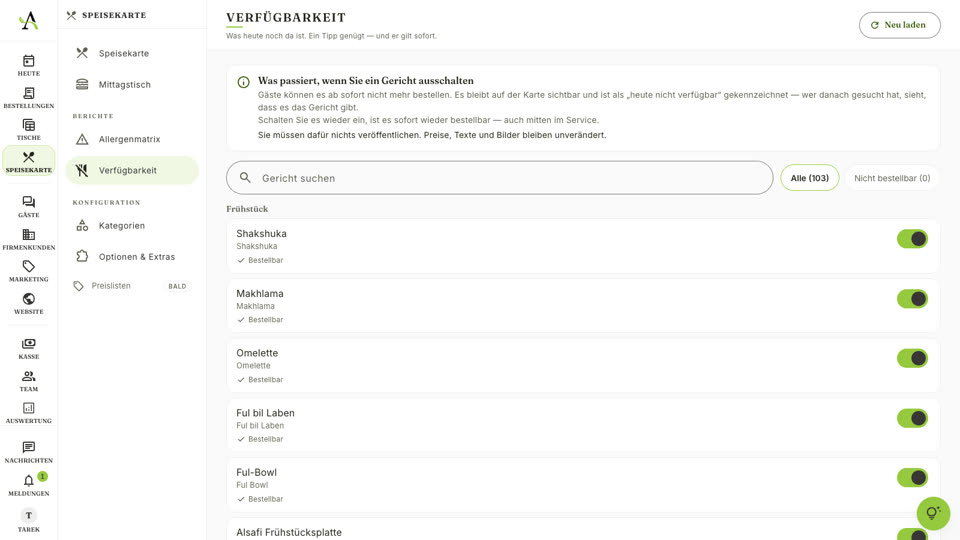Viewport: 960px width, 540px height.
Task: Focus the Gericht suchen search field
Action: coord(500,178)
